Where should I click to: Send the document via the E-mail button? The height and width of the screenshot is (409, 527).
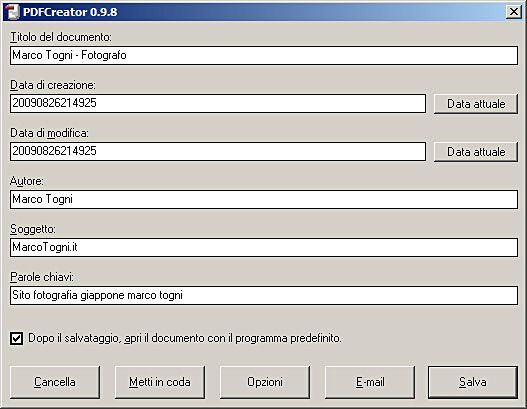pyautogui.click(x=370, y=382)
